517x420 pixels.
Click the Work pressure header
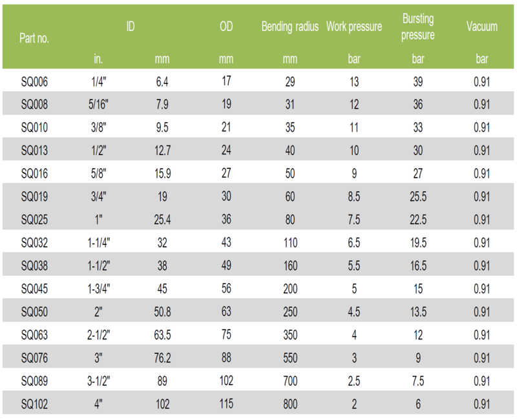click(353, 26)
